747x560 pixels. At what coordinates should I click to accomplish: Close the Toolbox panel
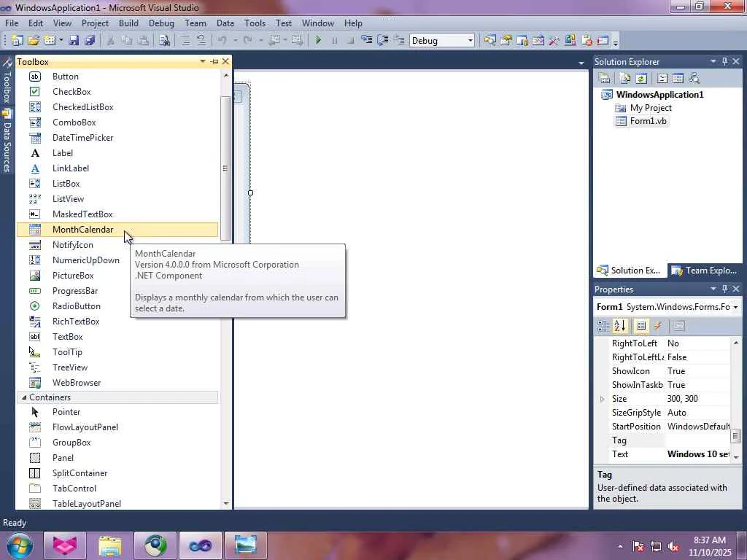point(225,61)
